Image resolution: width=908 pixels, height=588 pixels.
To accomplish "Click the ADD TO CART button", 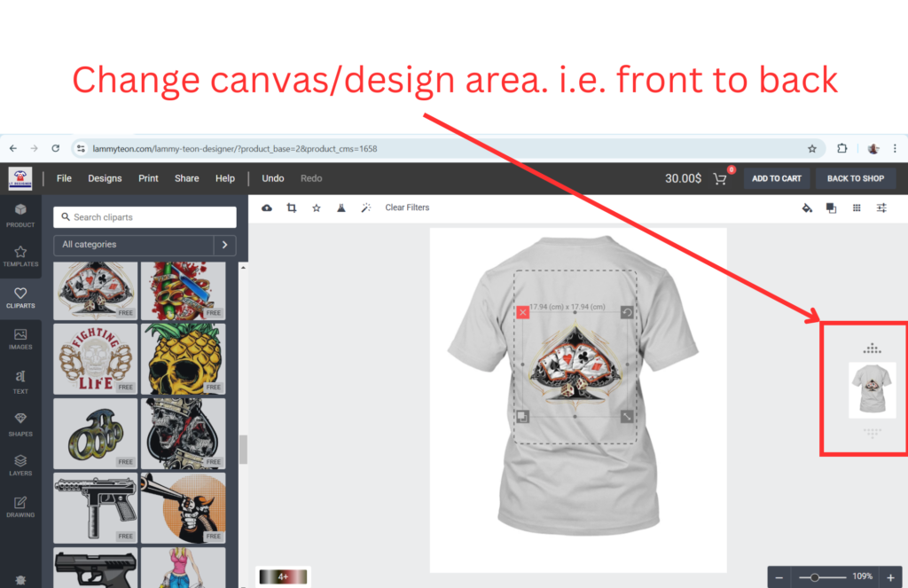I will [x=777, y=178].
